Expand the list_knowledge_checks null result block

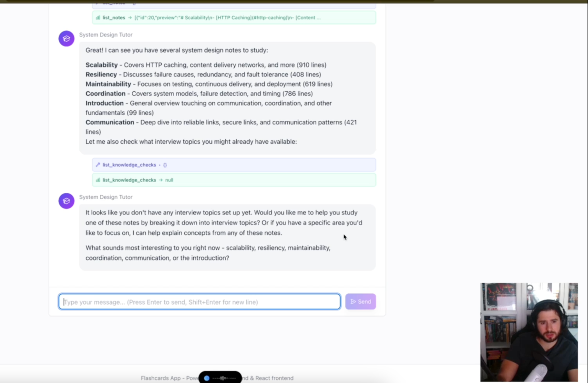tap(234, 180)
